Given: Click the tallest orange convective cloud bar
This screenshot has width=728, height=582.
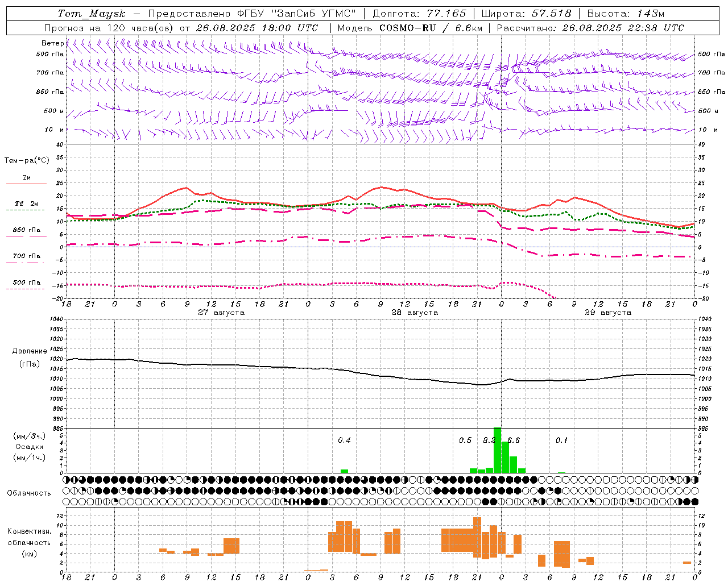Looking at the screenshot, I should 477,537.
